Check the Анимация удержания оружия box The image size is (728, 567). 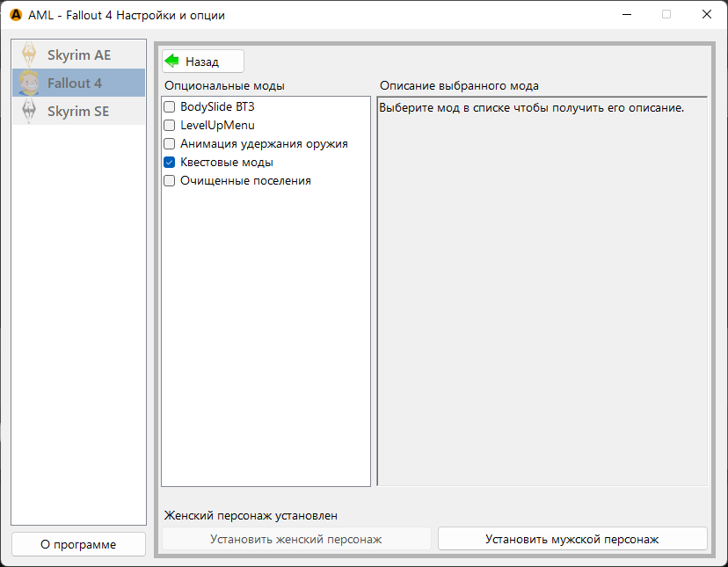point(170,143)
